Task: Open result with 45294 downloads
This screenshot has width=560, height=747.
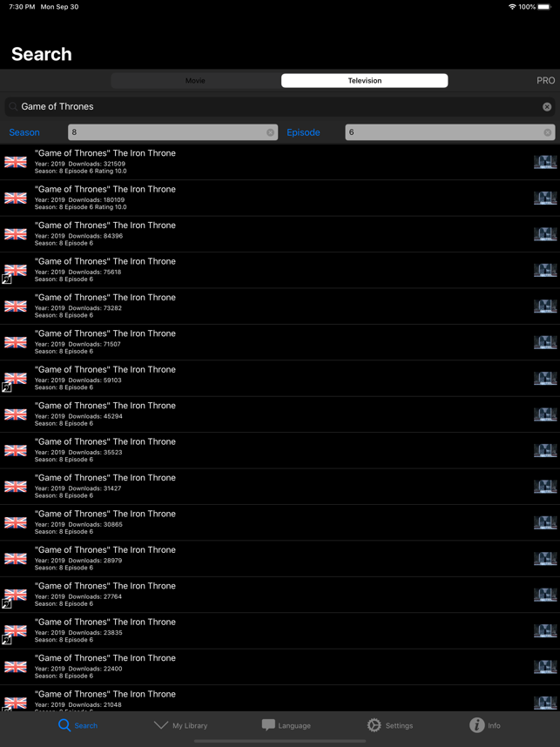Action: 280,414
